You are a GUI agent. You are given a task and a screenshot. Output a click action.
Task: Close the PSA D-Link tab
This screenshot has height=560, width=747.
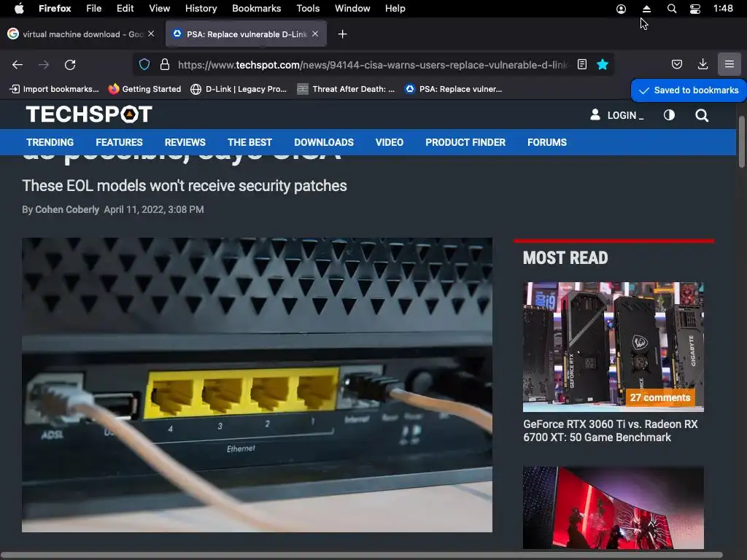point(315,34)
